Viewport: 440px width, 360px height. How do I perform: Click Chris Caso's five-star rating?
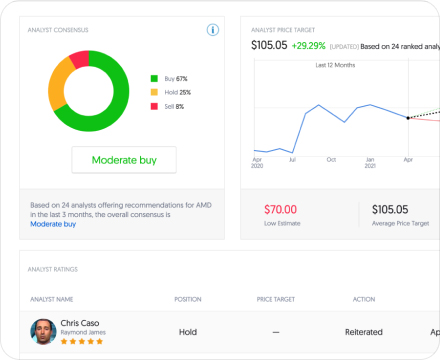click(x=82, y=341)
